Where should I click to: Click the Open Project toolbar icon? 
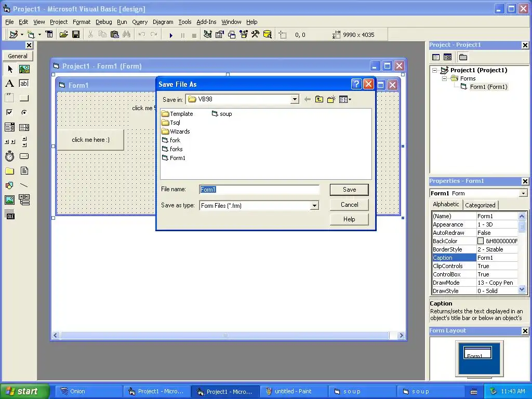(x=64, y=35)
